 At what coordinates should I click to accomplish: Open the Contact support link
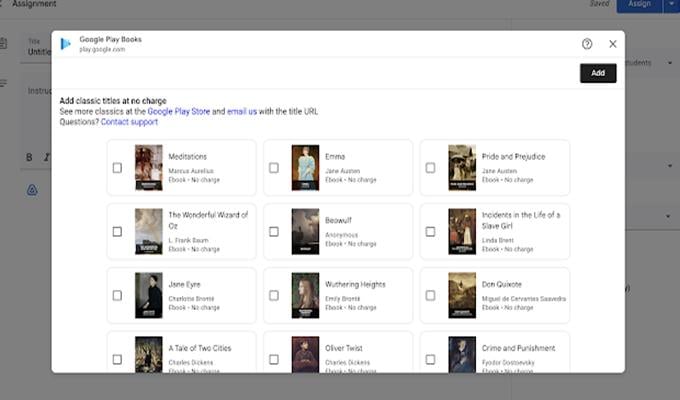pyautogui.click(x=129, y=122)
